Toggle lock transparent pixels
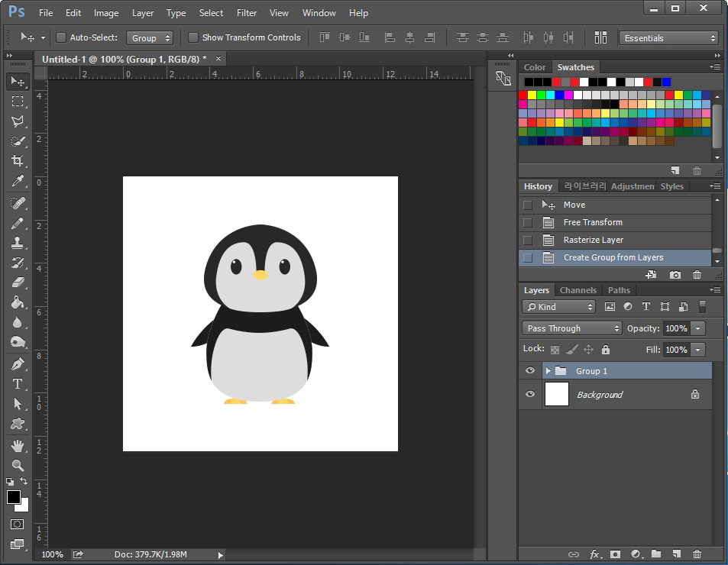The image size is (728, 565). (555, 350)
